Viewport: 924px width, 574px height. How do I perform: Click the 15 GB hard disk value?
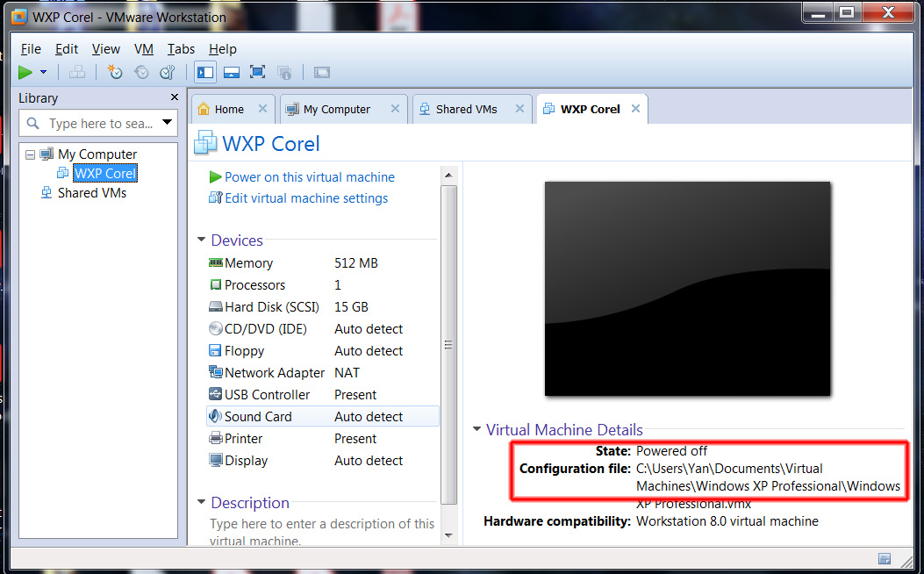(x=351, y=306)
